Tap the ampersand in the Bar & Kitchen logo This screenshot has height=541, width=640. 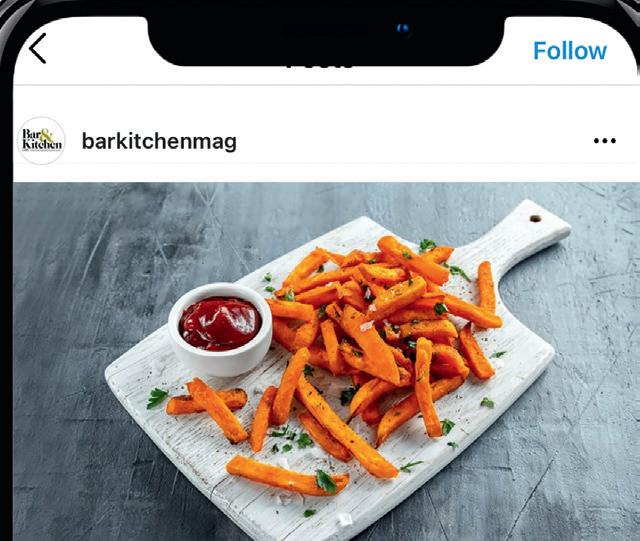coord(47,135)
